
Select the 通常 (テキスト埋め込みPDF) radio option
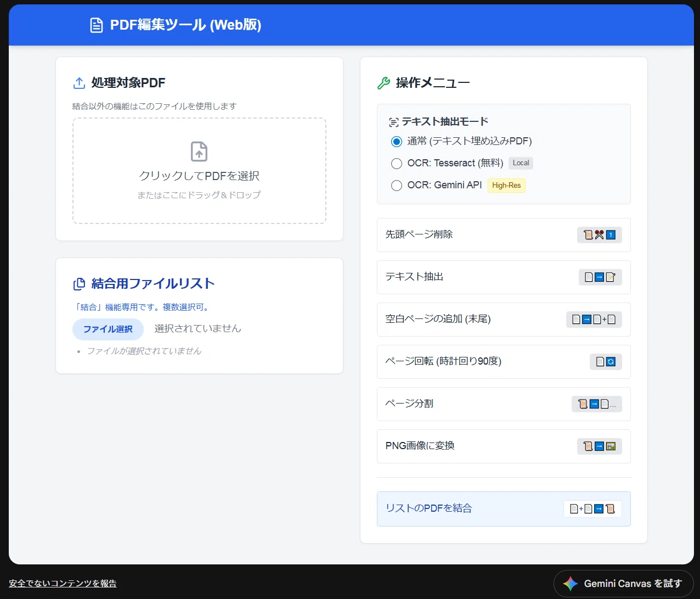click(397, 142)
